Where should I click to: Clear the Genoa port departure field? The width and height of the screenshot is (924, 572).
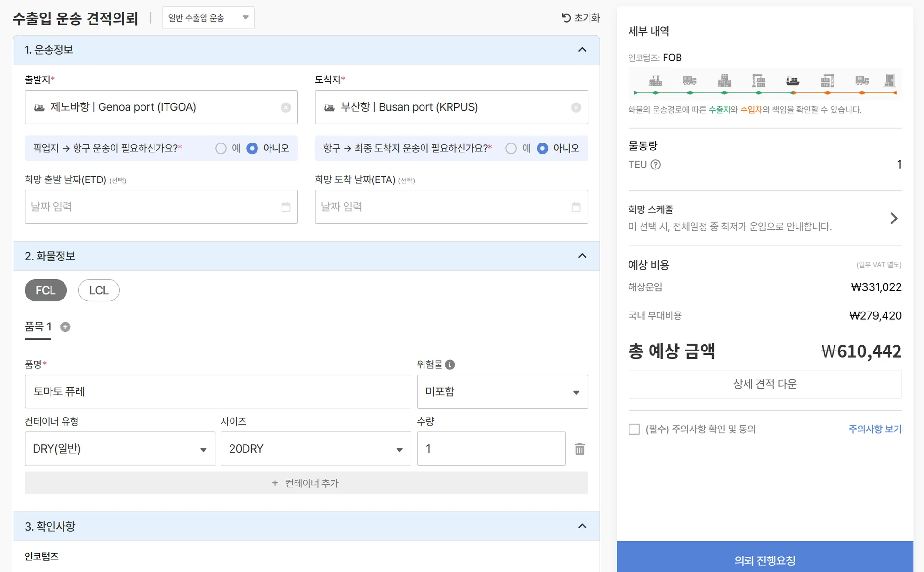pyautogui.click(x=286, y=107)
